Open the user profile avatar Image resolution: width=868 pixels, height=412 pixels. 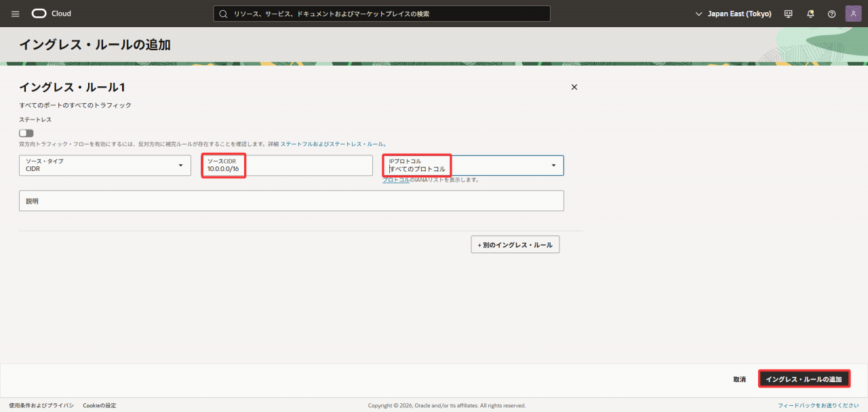tap(853, 14)
